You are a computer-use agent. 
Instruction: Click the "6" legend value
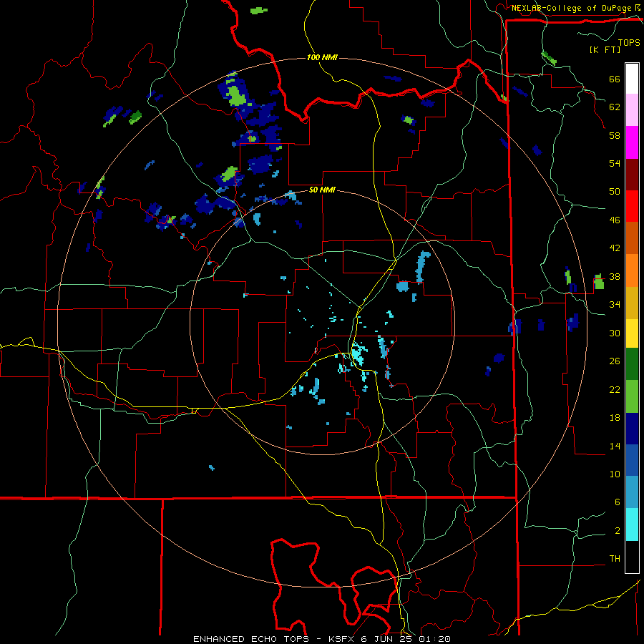coord(618,502)
